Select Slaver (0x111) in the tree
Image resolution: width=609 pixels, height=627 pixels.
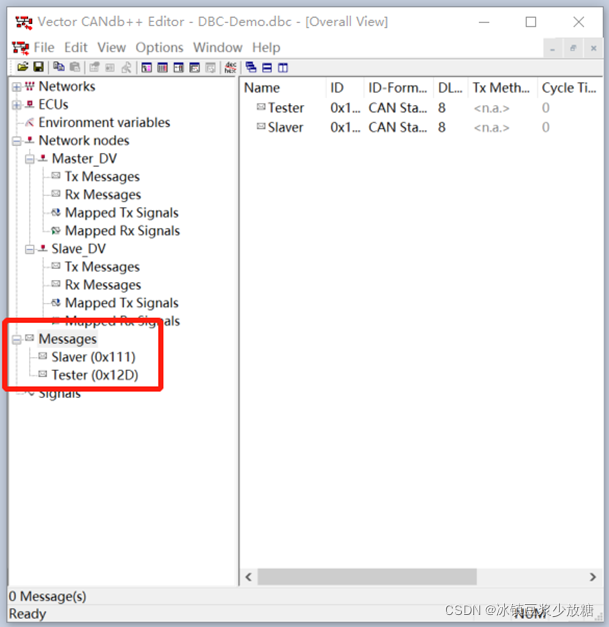pos(93,357)
